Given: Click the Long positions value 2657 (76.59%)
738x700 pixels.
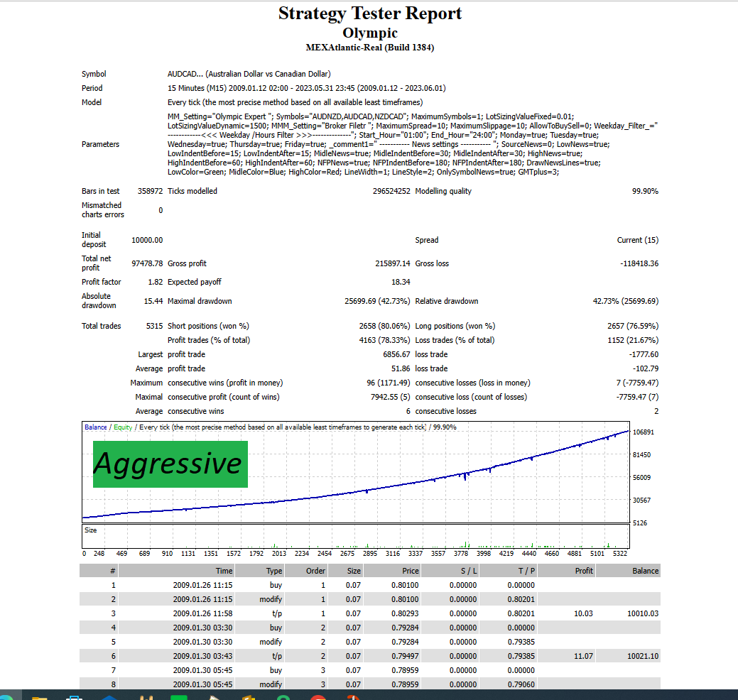Looking at the screenshot, I should 633,326.
